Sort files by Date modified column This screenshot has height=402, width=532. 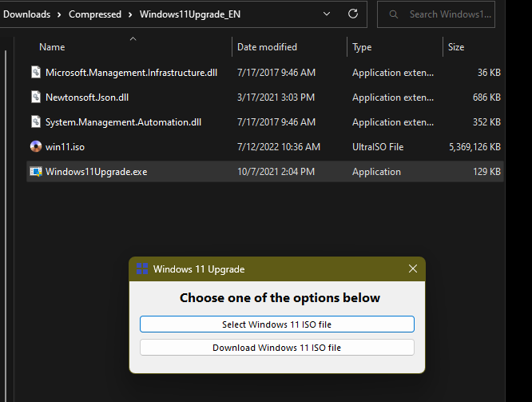267,47
